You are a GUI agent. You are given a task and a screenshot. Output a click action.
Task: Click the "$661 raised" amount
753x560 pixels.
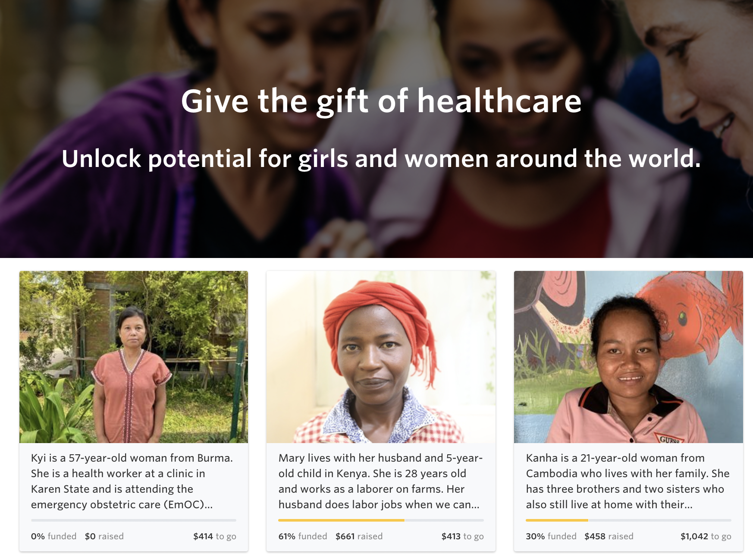pyautogui.click(x=358, y=536)
